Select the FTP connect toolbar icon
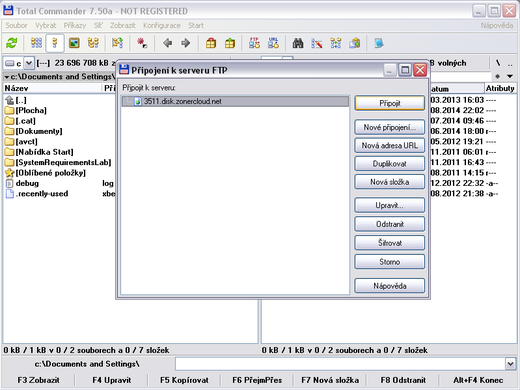Screen dimensions: 520x390 point(254,43)
